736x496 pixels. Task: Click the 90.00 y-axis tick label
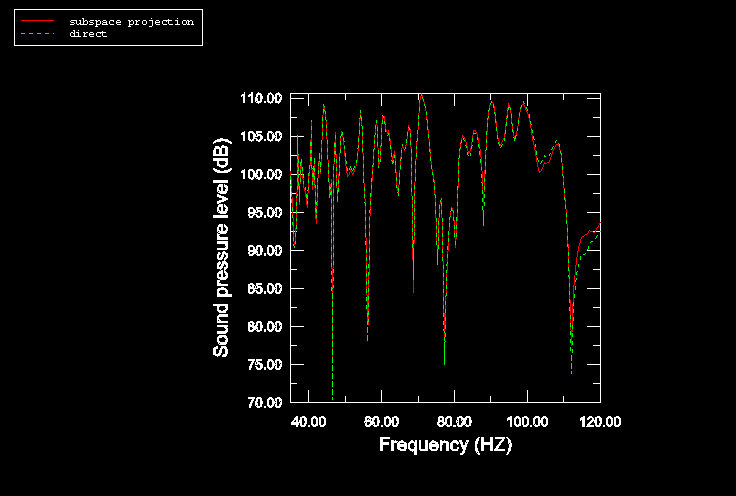[x=263, y=250]
